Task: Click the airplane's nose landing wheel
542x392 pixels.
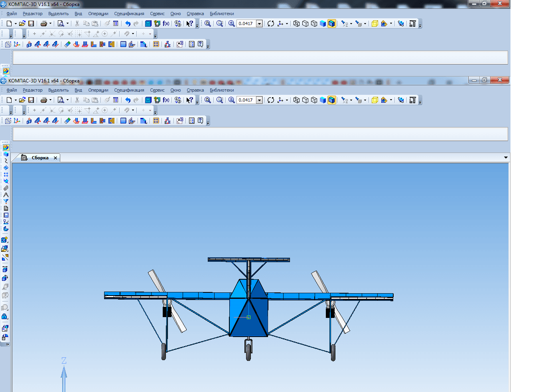Action: [248, 352]
